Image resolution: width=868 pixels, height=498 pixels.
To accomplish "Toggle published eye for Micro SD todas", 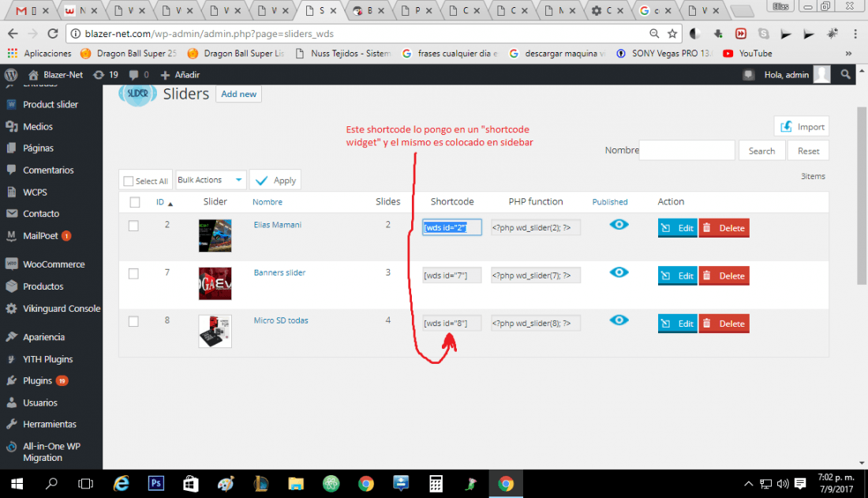I will point(619,320).
